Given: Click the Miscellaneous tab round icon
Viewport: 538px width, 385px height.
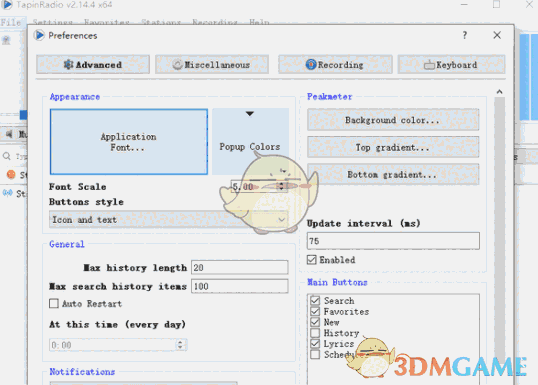Looking at the screenshot, I should [177, 65].
